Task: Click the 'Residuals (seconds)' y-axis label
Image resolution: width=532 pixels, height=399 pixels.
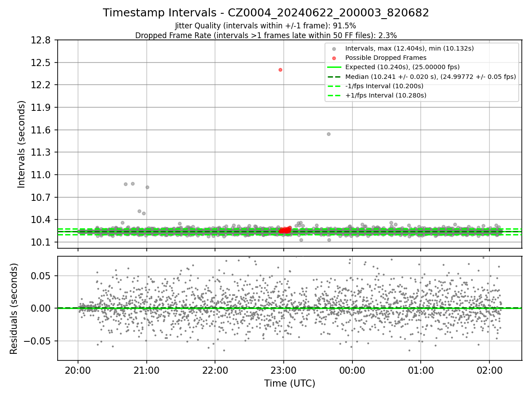Action: 14,309
